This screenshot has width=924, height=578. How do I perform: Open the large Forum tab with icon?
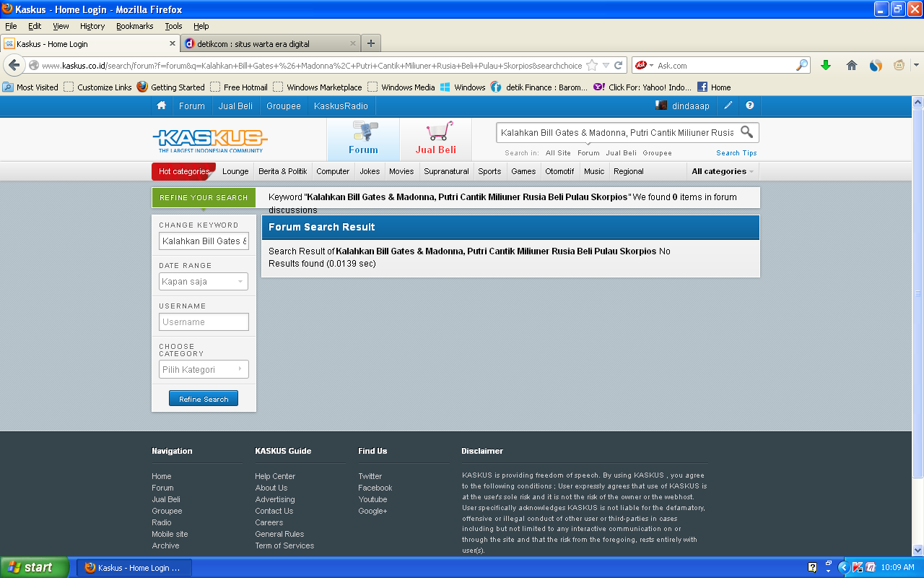point(363,139)
